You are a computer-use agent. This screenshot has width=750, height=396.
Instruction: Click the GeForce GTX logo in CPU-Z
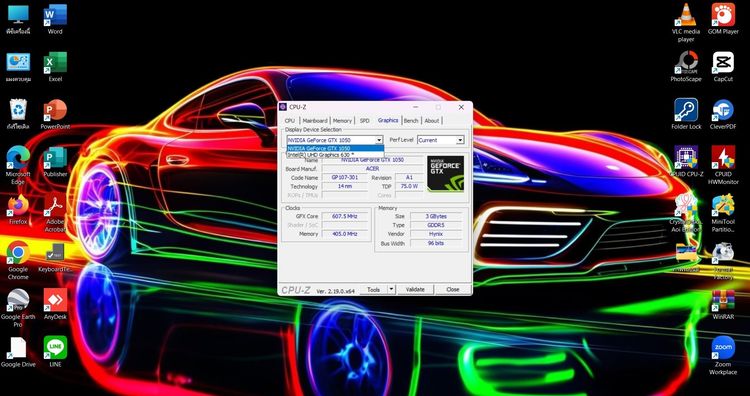pos(445,174)
